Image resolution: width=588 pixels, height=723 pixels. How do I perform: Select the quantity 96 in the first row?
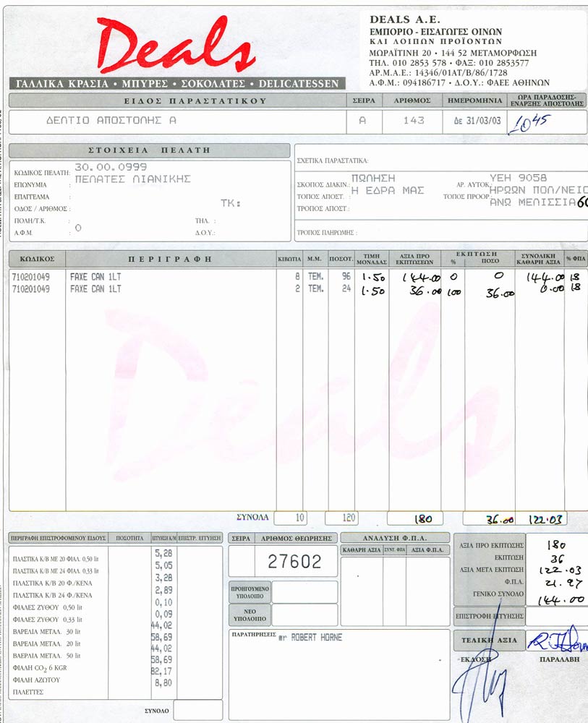[x=346, y=277]
